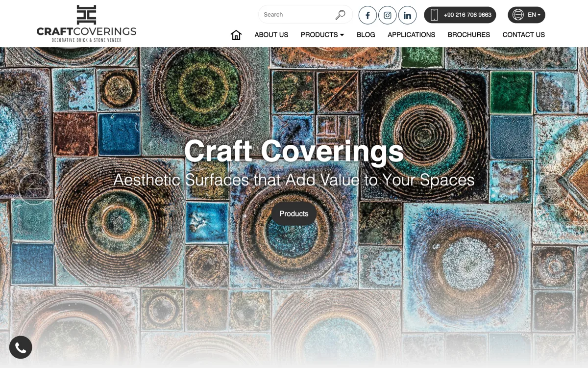Open the EN language dropdown
588x368 pixels.
526,15
